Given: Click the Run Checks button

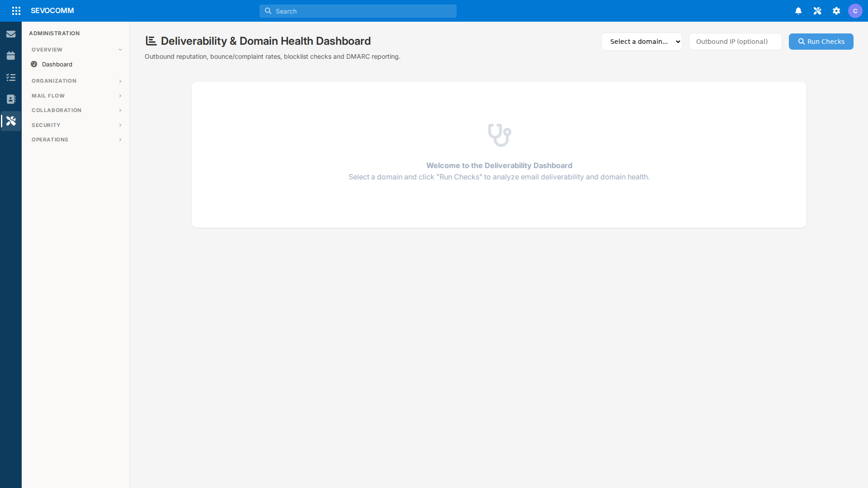Looking at the screenshot, I should click(x=821, y=41).
